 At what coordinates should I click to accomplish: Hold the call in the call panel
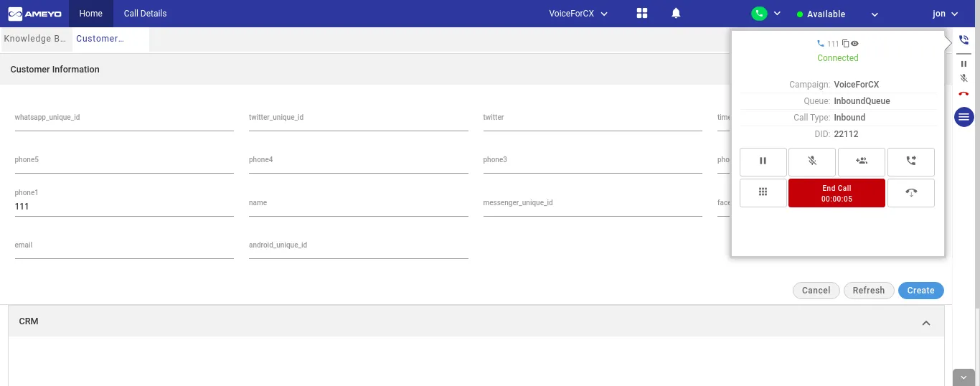763,161
